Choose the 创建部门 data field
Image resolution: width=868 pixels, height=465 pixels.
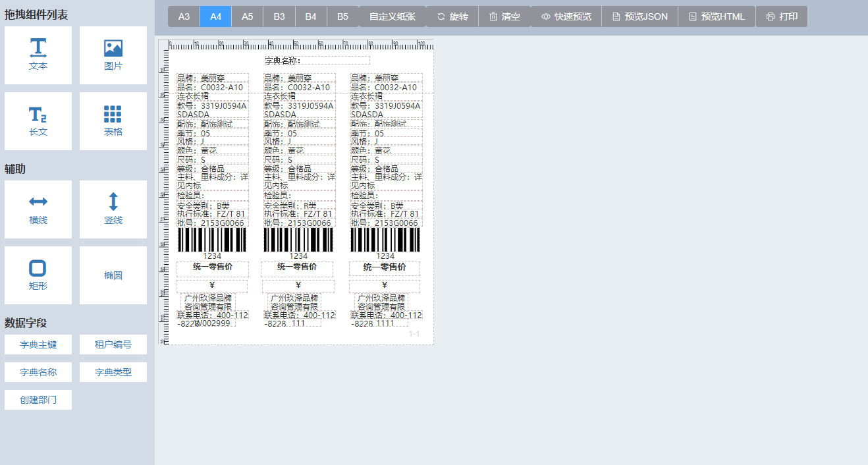pos(38,400)
